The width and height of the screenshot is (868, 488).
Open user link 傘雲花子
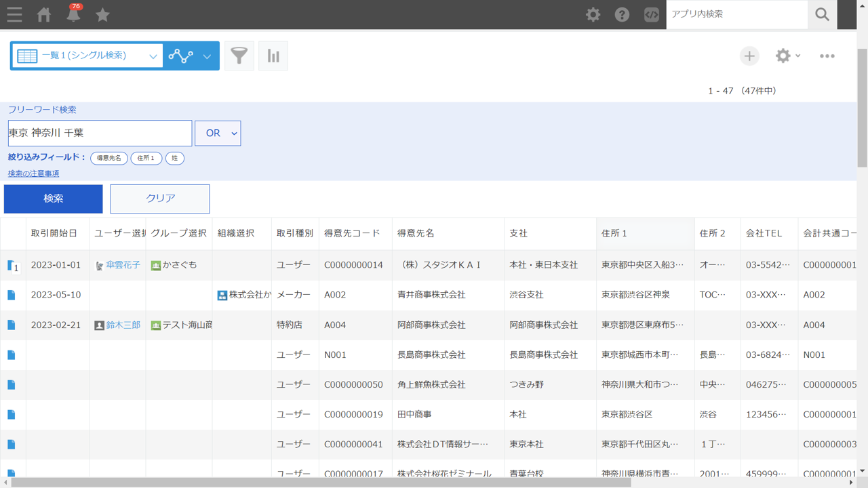123,265
